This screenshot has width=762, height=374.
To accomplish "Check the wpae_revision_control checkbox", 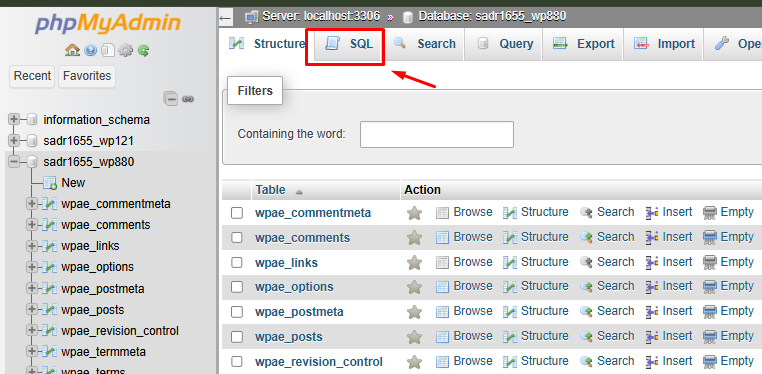I will [x=237, y=362].
